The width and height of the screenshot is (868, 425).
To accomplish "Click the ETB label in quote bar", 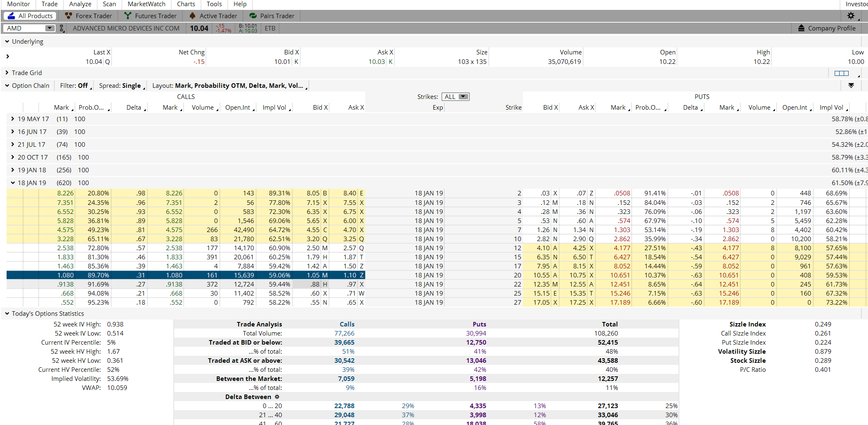I will [270, 28].
